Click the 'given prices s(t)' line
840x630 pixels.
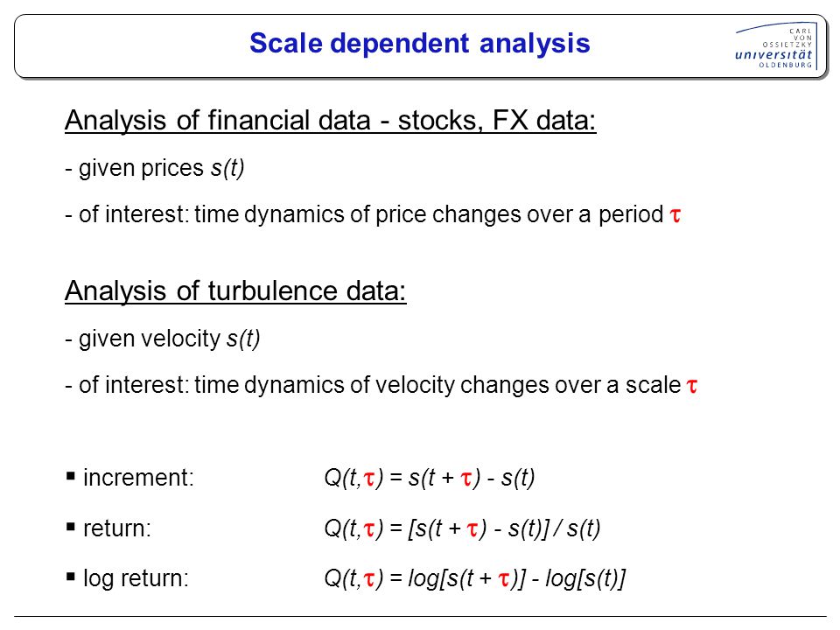(x=155, y=169)
